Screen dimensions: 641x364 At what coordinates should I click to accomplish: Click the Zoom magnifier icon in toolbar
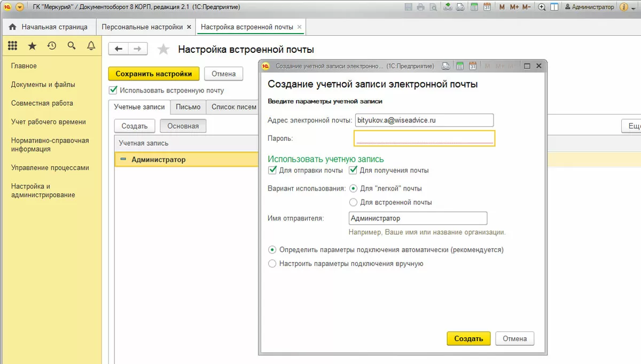coord(542,7)
